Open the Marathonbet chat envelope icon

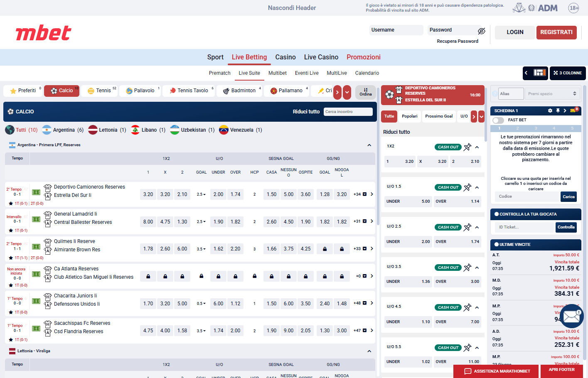click(571, 316)
